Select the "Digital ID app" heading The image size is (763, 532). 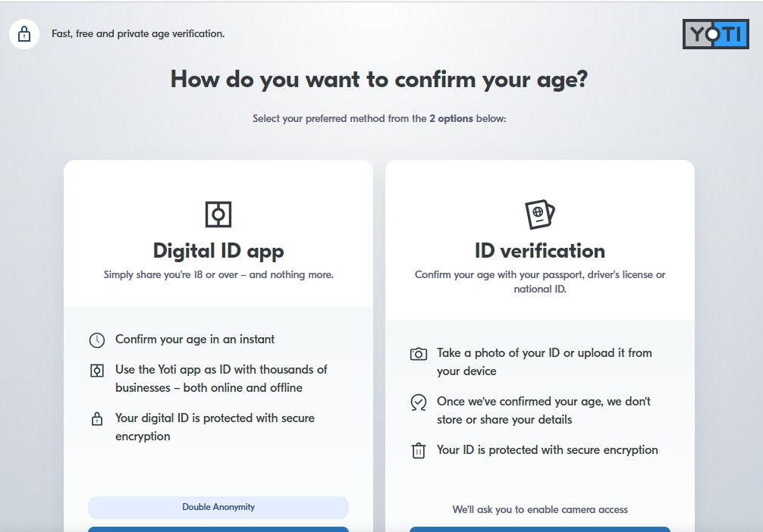pyautogui.click(x=218, y=251)
